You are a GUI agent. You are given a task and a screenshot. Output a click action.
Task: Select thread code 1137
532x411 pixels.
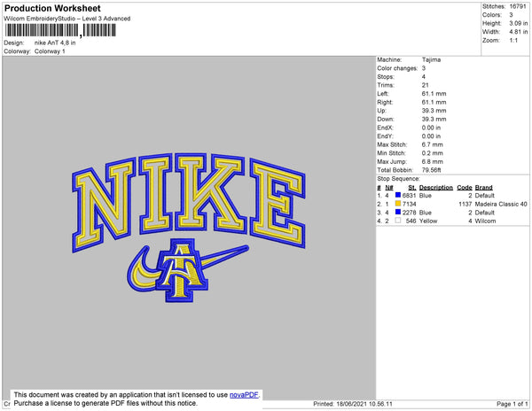point(465,204)
